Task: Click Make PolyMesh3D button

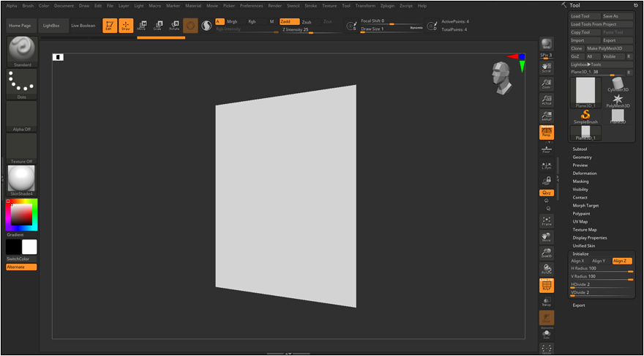Action: point(605,48)
